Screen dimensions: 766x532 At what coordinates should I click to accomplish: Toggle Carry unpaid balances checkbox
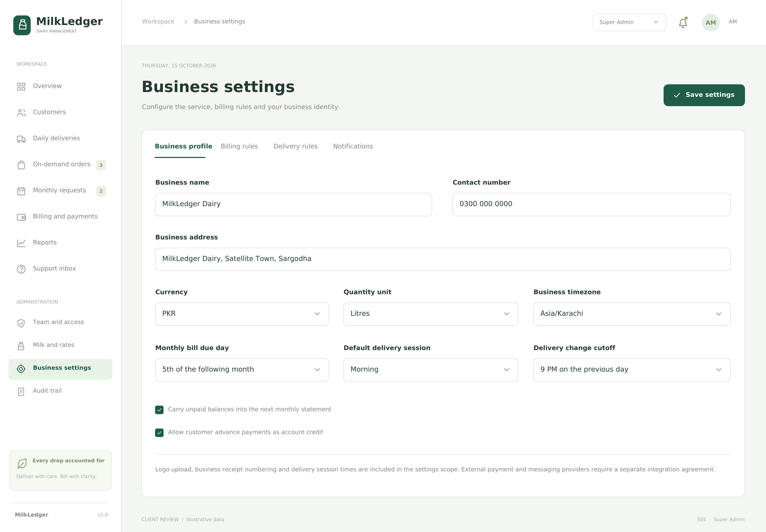coord(159,410)
